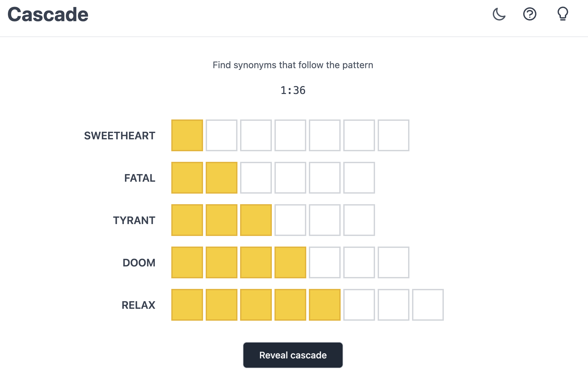Select the last empty box in FATAL row
This screenshot has height=370, width=588.
tap(359, 178)
